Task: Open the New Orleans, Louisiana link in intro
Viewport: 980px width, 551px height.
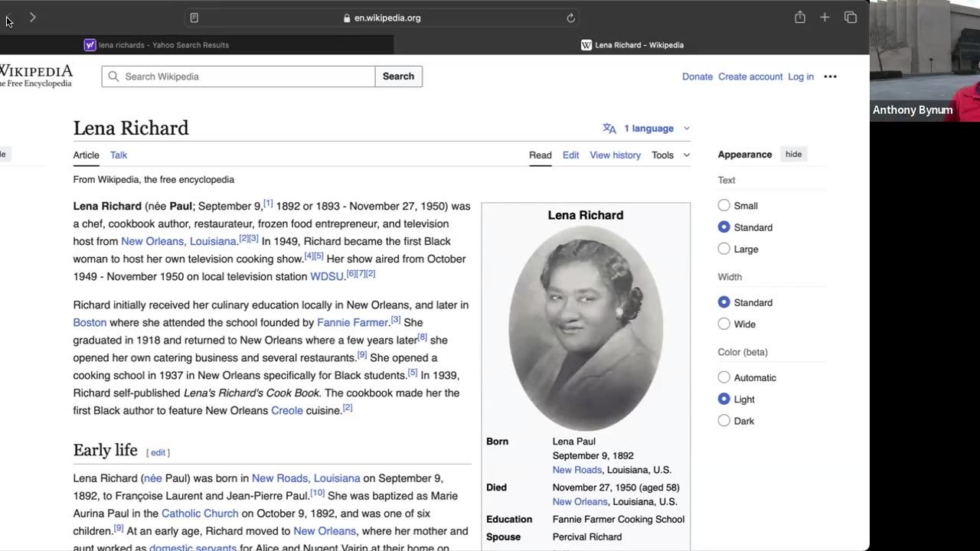Action: (178, 241)
